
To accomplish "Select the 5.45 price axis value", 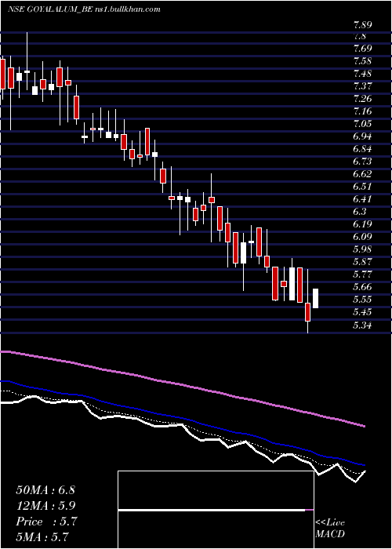I will [x=362, y=311].
